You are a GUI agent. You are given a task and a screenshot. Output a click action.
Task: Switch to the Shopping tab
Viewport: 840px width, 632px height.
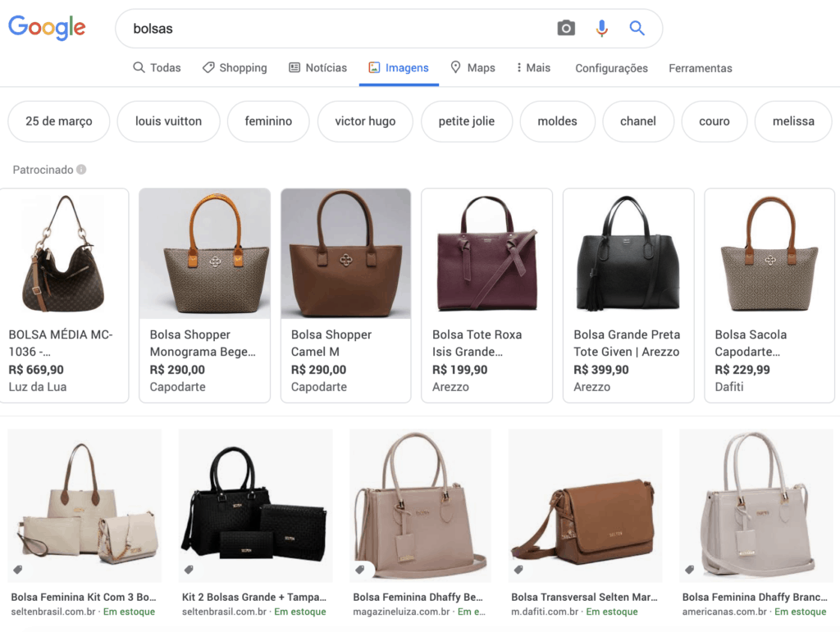pyautogui.click(x=235, y=68)
